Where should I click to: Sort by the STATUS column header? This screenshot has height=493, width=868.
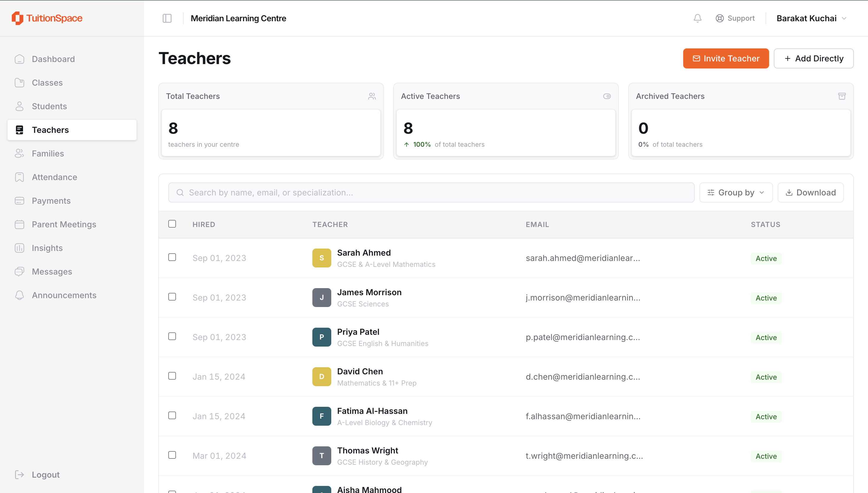point(766,224)
